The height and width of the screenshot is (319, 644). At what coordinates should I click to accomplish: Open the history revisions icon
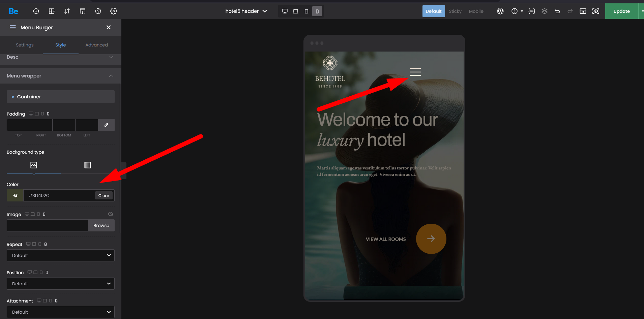pyautogui.click(x=98, y=11)
